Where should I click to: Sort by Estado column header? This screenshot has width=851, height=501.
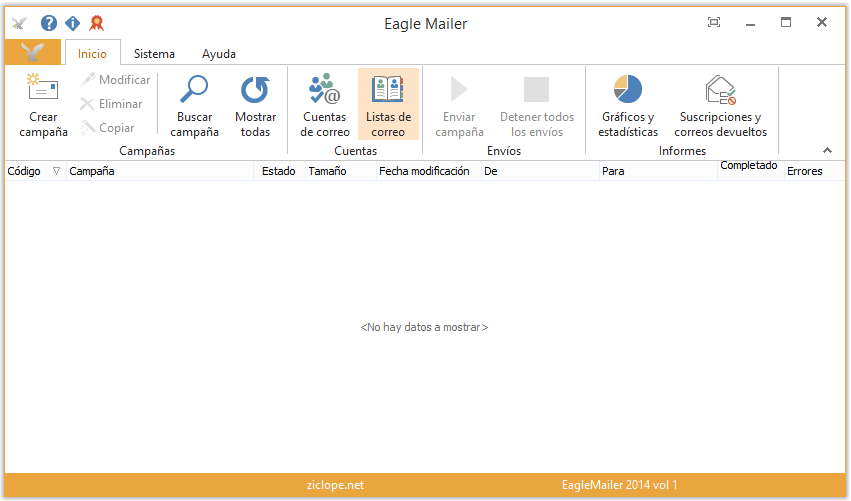click(x=280, y=171)
